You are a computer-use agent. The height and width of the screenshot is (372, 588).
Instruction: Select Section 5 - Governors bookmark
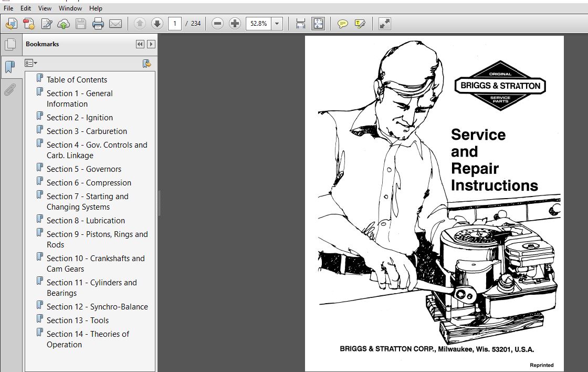click(83, 169)
